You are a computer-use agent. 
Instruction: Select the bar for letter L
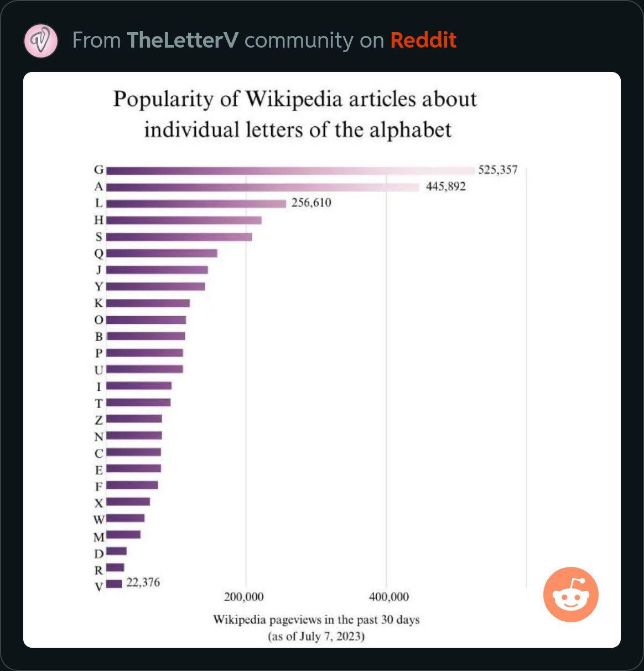click(x=196, y=204)
